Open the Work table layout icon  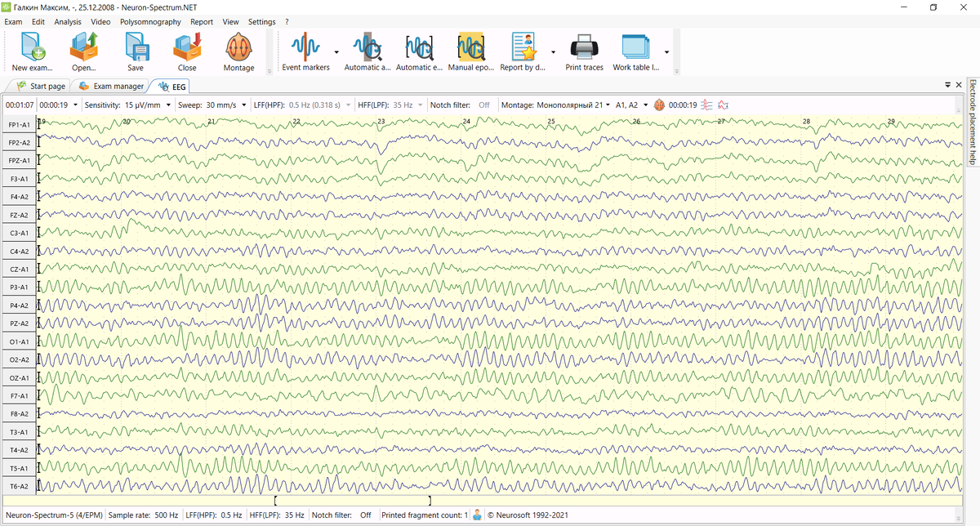(635, 47)
